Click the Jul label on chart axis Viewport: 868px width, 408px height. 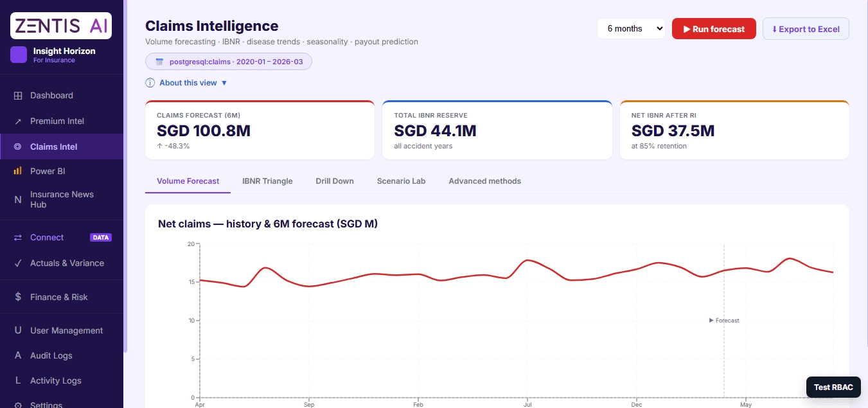[x=527, y=405]
